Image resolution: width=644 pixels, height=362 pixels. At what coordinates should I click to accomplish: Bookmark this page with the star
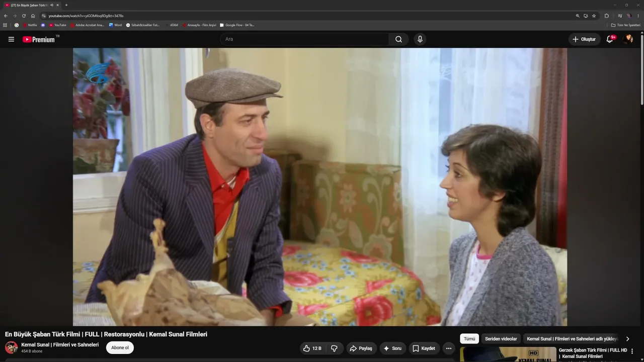594,16
